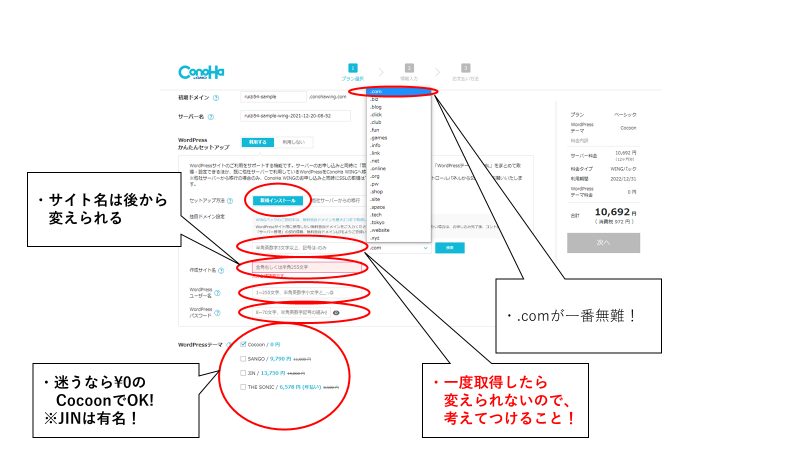The height and width of the screenshot is (450, 800).
Task: Select .biz in the extension list
Action: click(398, 99)
